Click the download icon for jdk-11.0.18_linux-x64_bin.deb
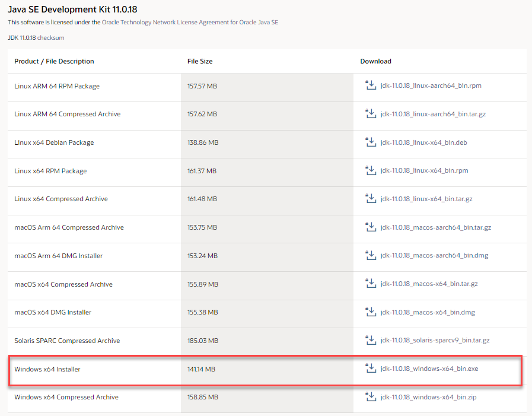The image size is (532, 416). [371, 142]
